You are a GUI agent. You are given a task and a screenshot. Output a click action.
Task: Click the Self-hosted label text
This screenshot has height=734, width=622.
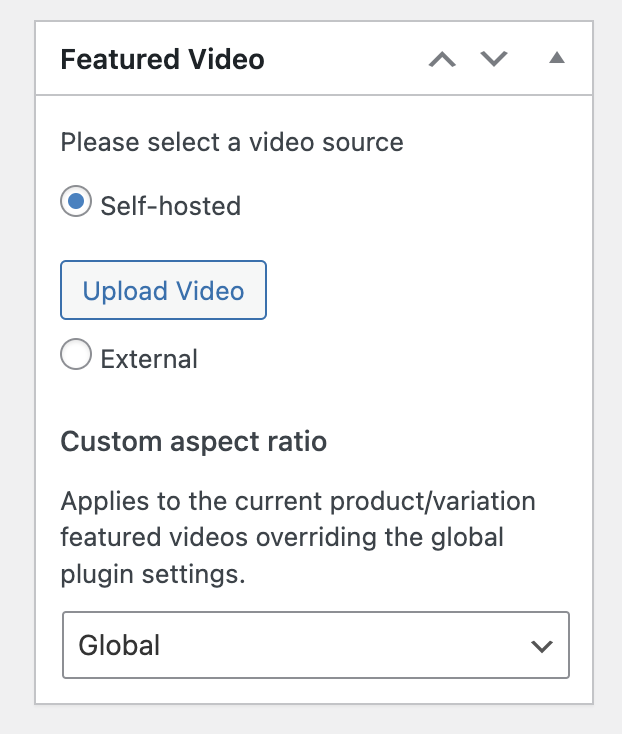pos(171,206)
